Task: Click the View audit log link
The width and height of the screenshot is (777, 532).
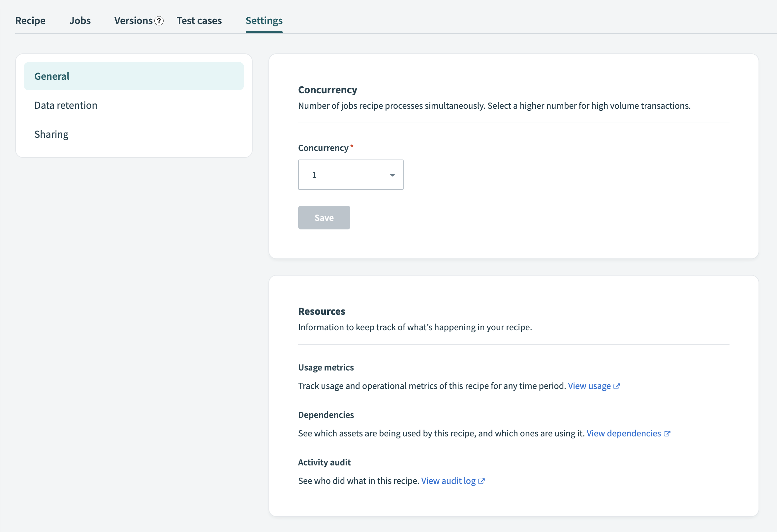Action: click(x=448, y=481)
